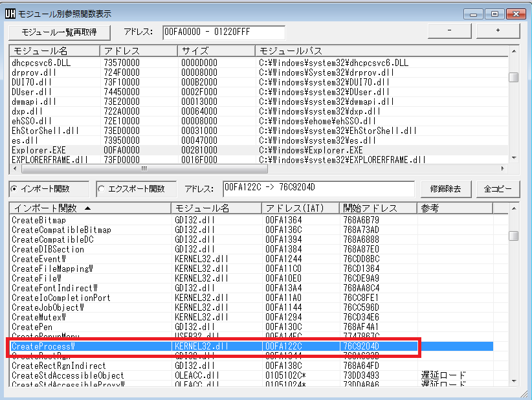The image size is (532, 400).
Task: Click the module list vertical scrollbar thumb
Action: pos(514,78)
